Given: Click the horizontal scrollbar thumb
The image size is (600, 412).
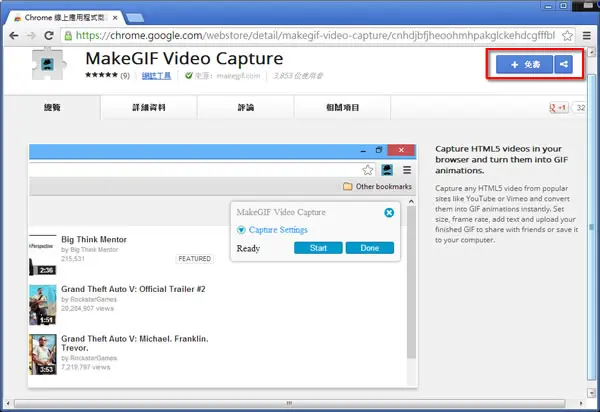Looking at the screenshot, I should tap(290, 403).
